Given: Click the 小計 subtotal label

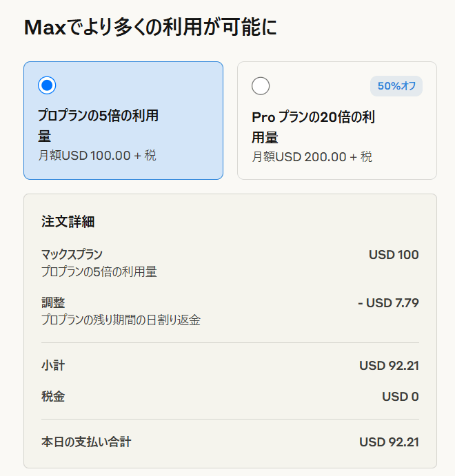Looking at the screenshot, I should coord(53,366).
